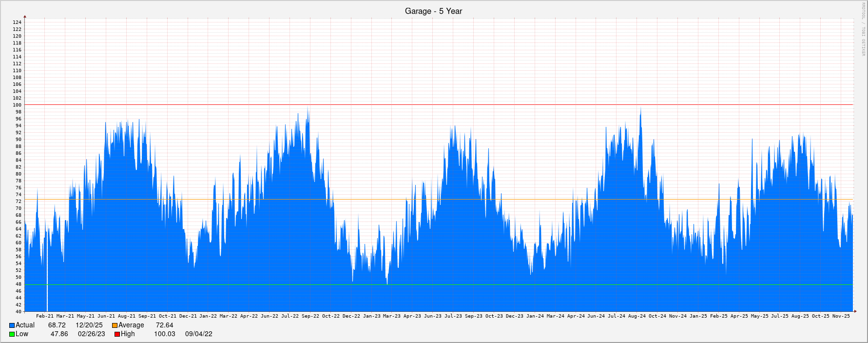Click the Actual date 12/20/25
The height and width of the screenshot is (343, 868).
point(89,325)
